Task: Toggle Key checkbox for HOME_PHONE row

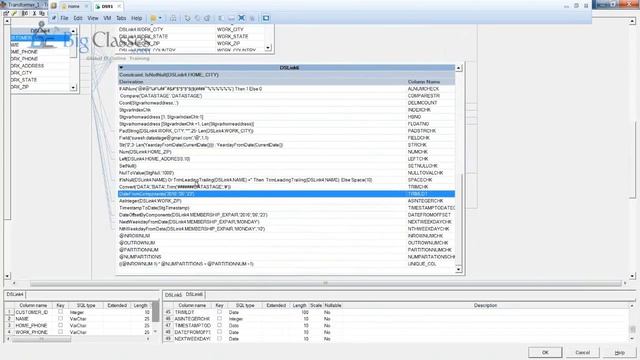Action: [x=60, y=325]
